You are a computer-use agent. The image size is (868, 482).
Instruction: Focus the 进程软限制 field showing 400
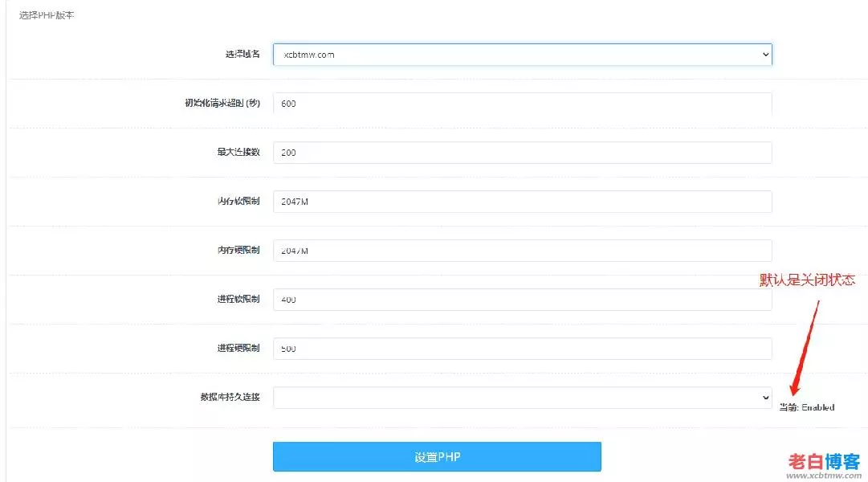pos(522,299)
